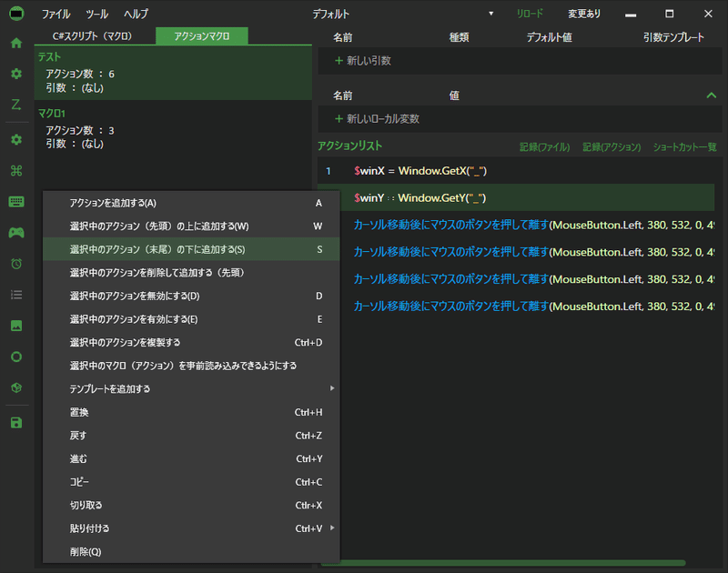The height and width of the screenshot is (573, 728).
Task: Click the keyboard icon in sidebar
Action: tap(16, 201)
